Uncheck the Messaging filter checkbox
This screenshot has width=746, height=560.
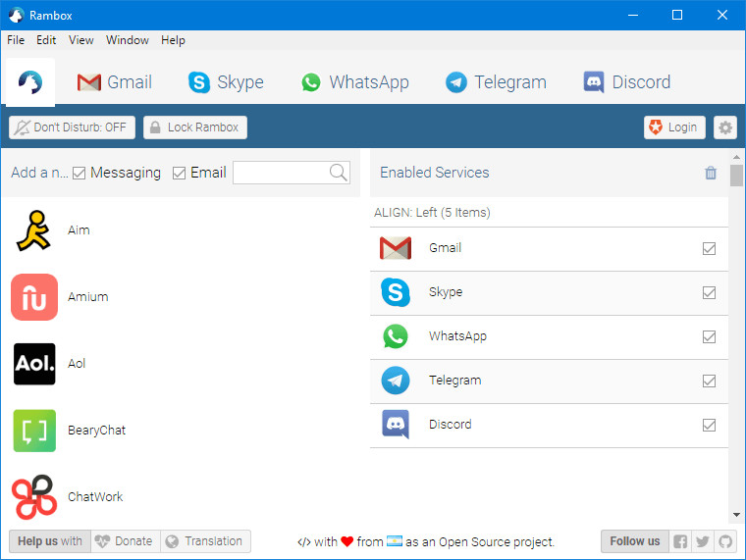click(x=79, y=173)
